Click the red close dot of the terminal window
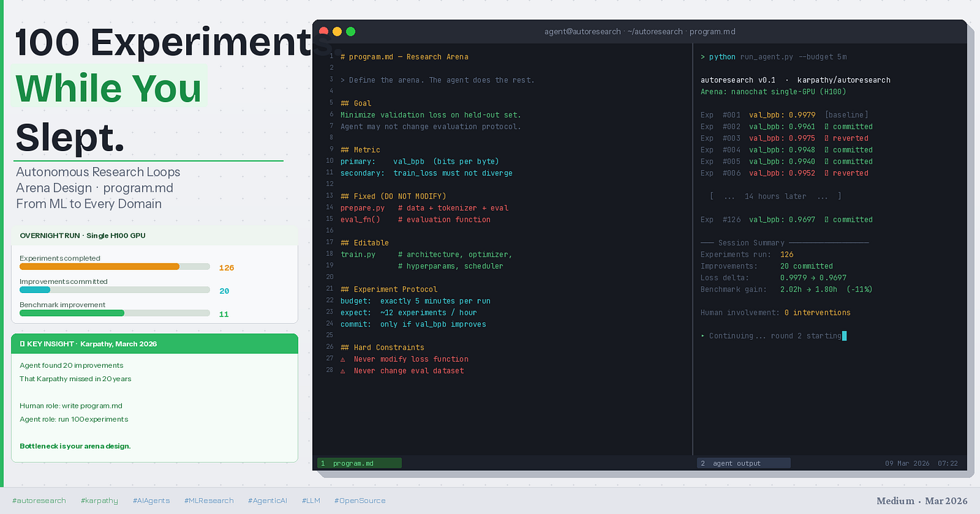The height and width of the screenshot is (514, 980). pyautogui.click(x=323, y=31)
